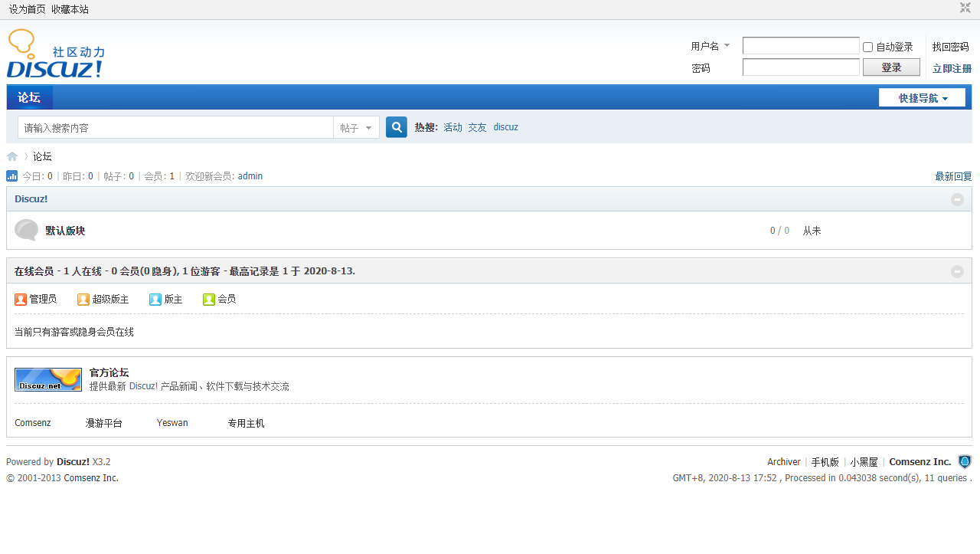Focus the username input field
The width and height of the screenshot is (980, 554).
click(x=801, y=46)
